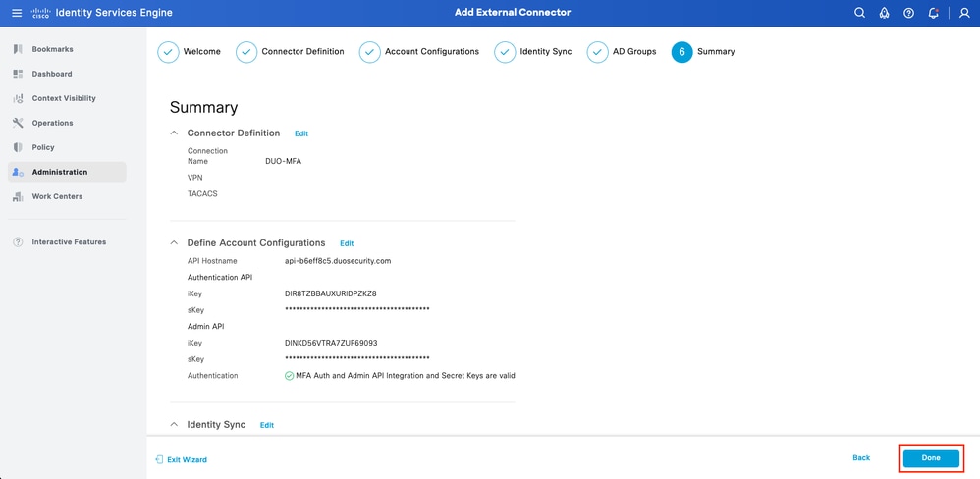Open the search magnifier icon
The width and height of the screenshot is (980, 479).
pos(859,13)
